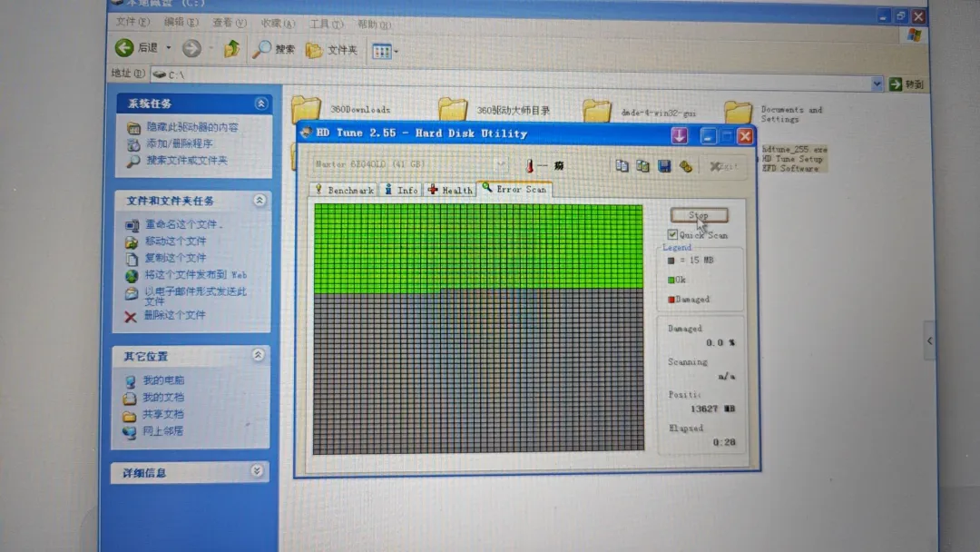Click the copy text icon in HD Tune toolbar
Image resolution: width=980 pixels, height=552 pixels.
pyautogui.click(x=622, y=165)
